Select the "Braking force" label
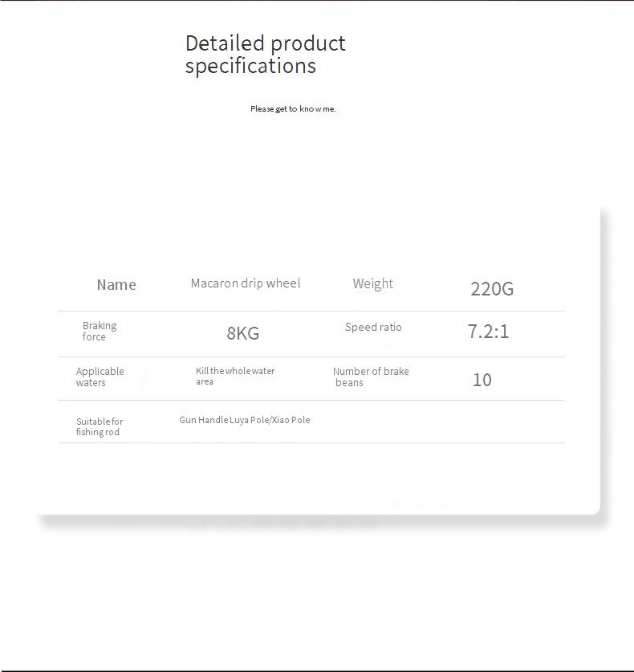634x672 pixels. pos(99,331)
